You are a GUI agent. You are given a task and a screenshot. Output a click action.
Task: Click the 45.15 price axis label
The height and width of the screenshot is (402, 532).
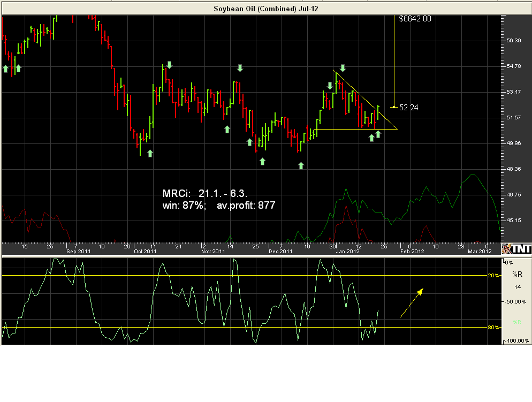tap(513, 220)
